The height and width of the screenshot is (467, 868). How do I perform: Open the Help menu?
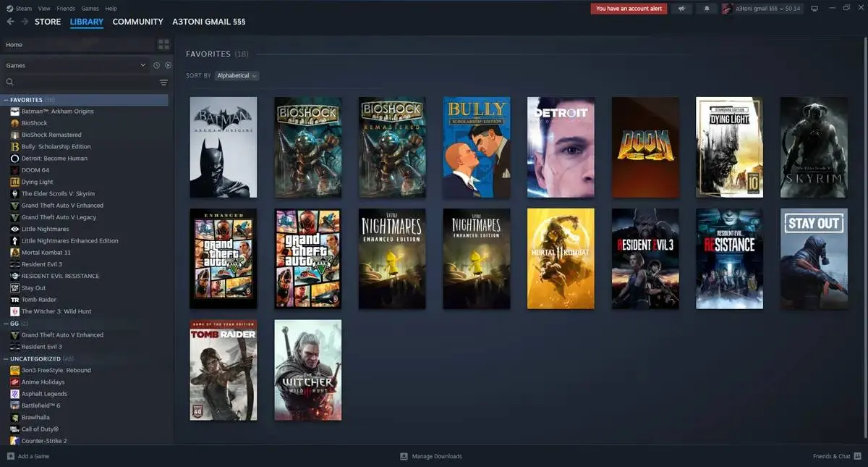tap(111, 9)
